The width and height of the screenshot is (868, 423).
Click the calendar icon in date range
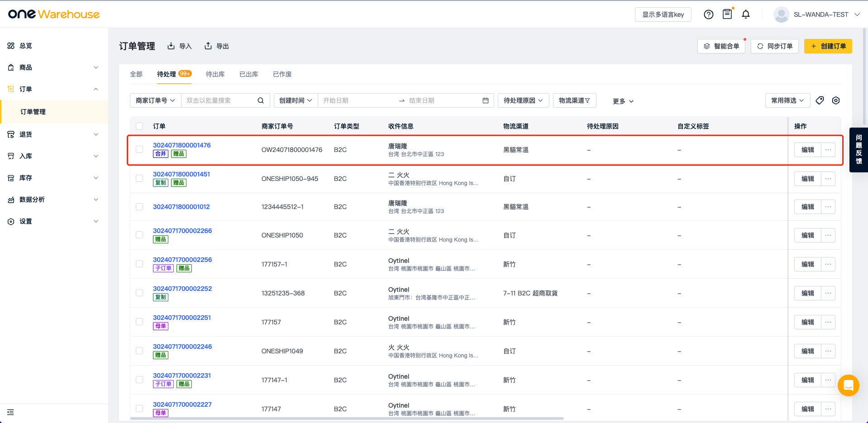point(486,100)
